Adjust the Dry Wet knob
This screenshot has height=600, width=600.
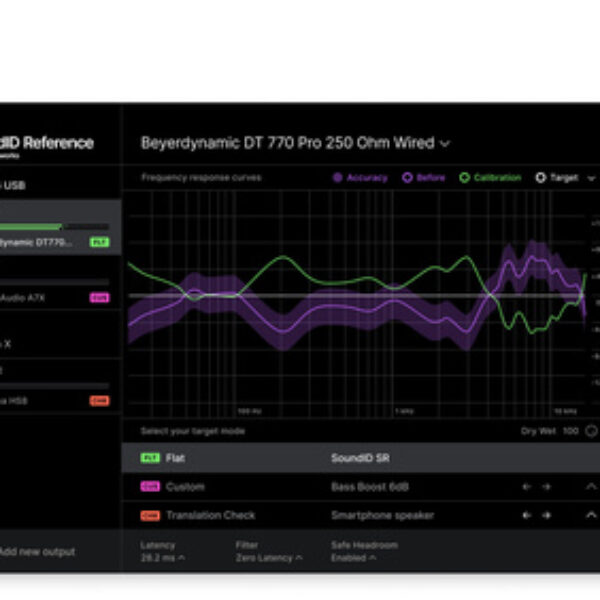tap(592, 431)
